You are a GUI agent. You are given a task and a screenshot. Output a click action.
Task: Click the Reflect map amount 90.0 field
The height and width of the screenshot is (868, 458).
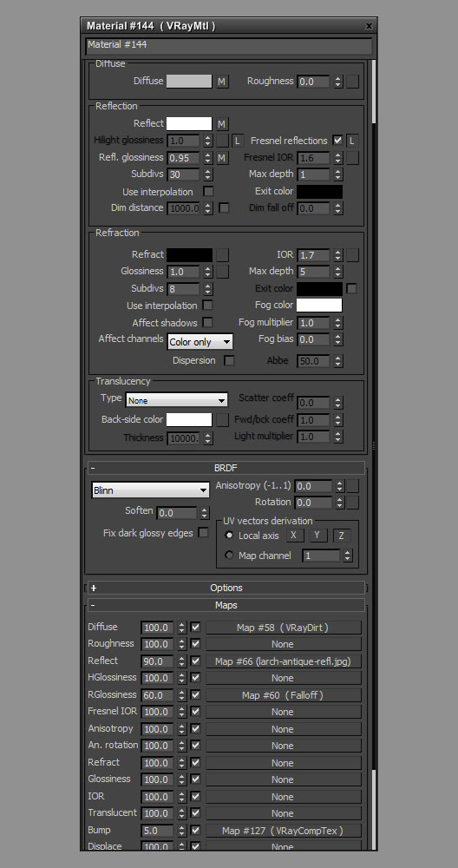tap(158, 661)
